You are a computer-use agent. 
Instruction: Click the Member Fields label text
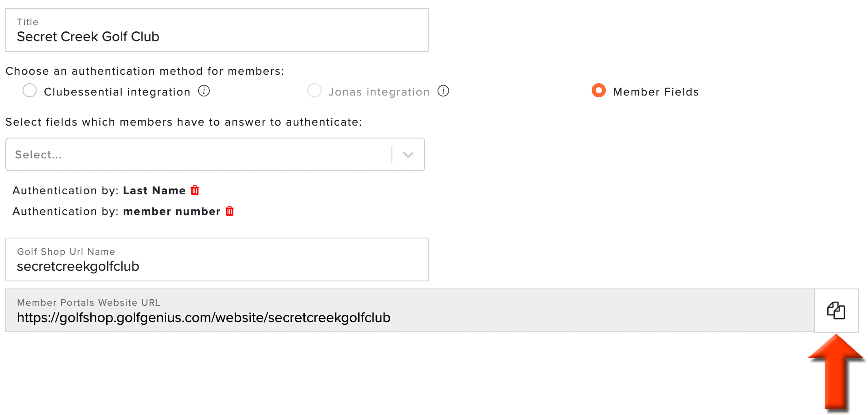tap(656, 92)
